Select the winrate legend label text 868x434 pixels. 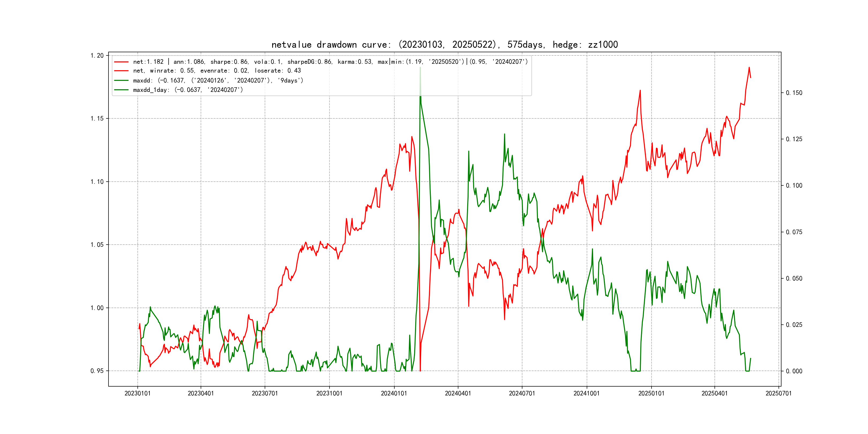point(217,71)
